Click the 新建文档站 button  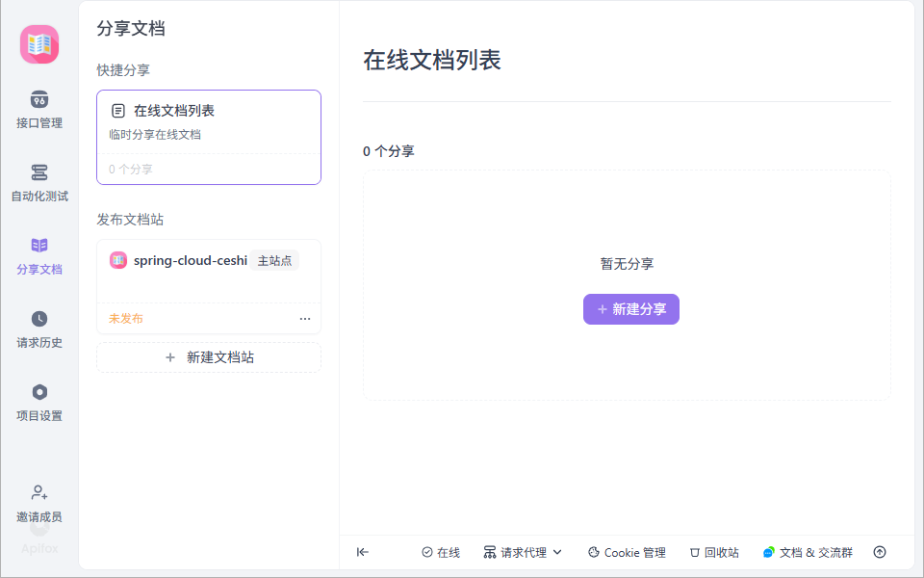pyautogui.click(x=209, y=357)
